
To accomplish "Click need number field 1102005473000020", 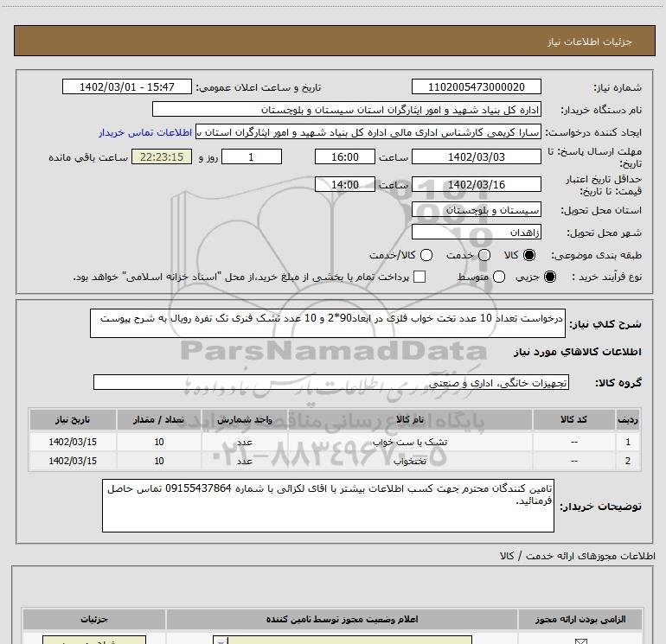I will point(476,87).
